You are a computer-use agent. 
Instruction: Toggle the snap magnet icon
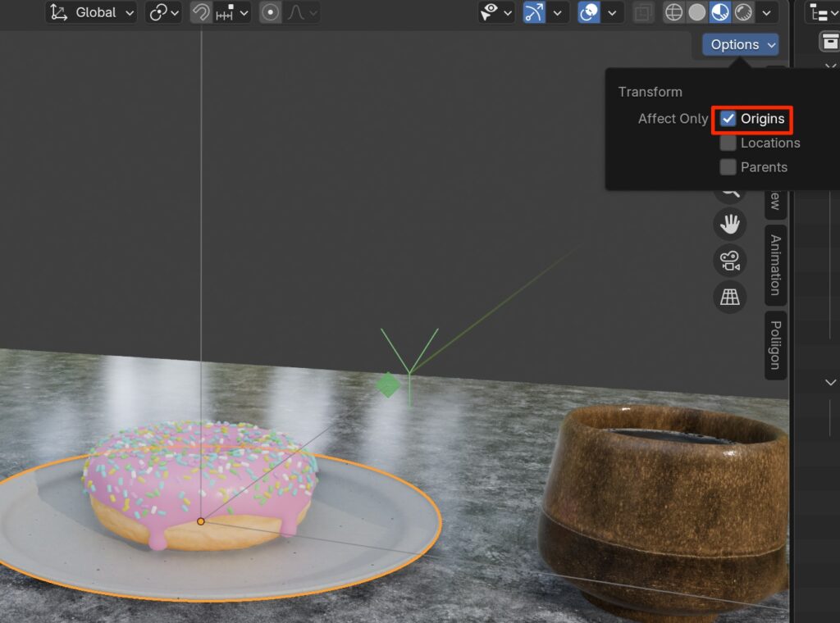click(200, 13)
